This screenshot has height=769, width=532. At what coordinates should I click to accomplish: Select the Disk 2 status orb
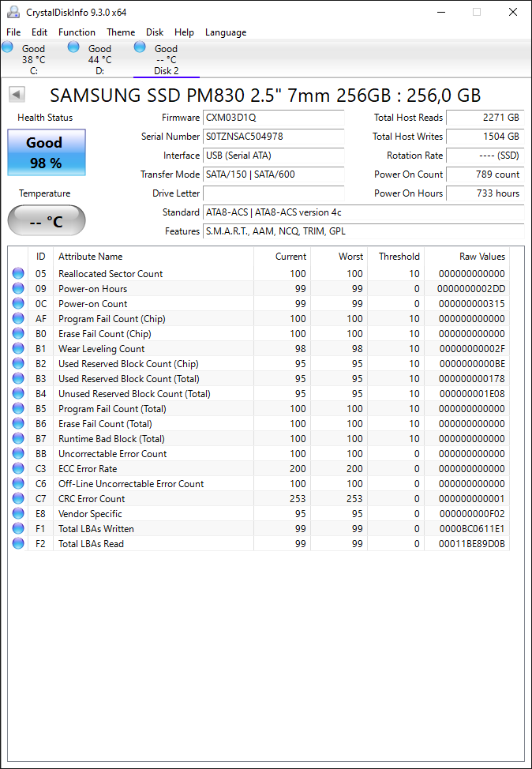coord(140,47)
